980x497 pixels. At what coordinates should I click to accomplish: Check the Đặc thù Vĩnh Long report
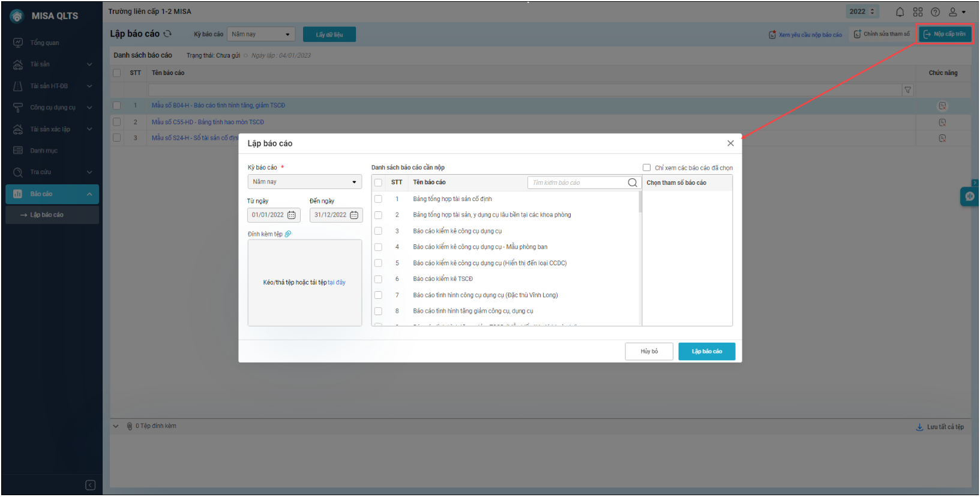[378, 295]
